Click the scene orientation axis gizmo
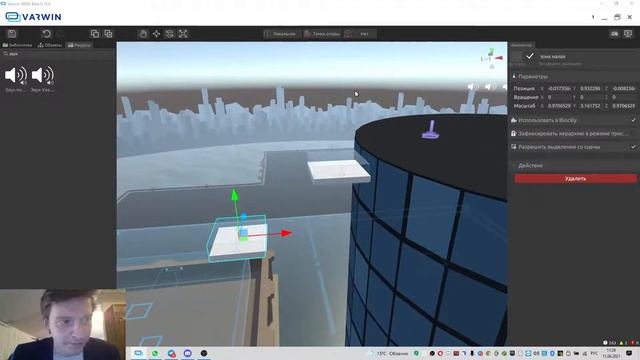This screenshot has height=360, width=640. pyautogui.click(x=491, y=58)
